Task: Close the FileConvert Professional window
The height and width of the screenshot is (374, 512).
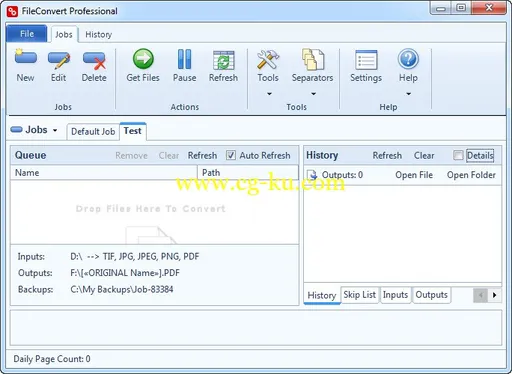Action: click(x=489, y=8)
